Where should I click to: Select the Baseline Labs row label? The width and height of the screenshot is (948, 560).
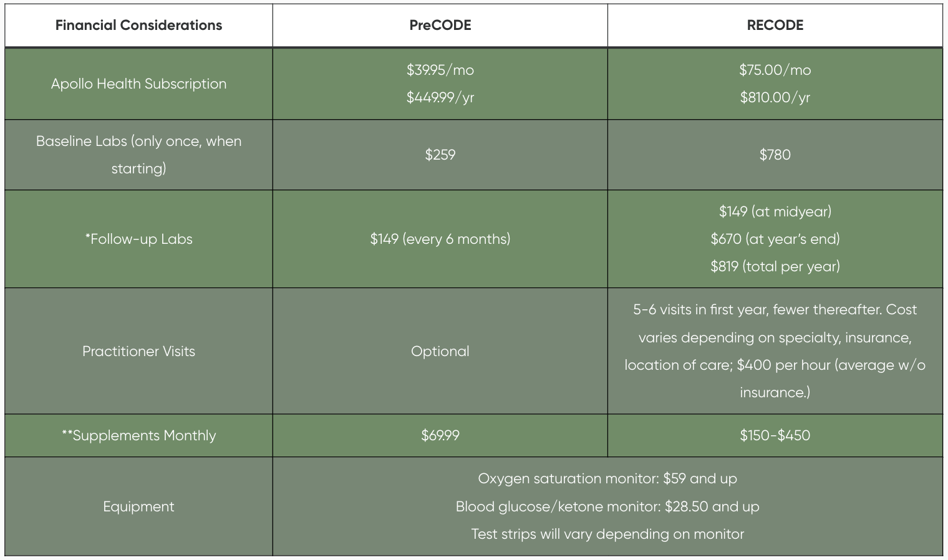[x=138, y=155]
